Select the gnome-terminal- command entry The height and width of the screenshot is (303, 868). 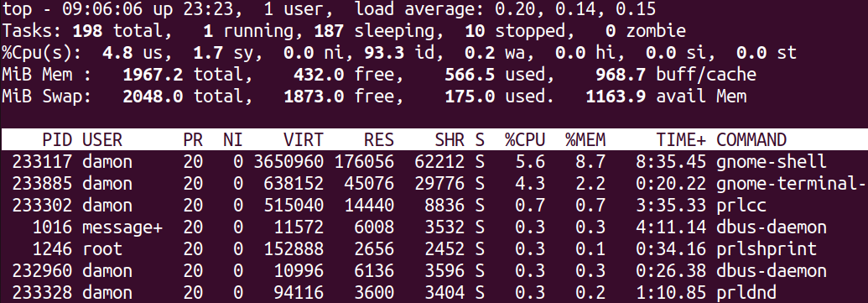(792, 183)
